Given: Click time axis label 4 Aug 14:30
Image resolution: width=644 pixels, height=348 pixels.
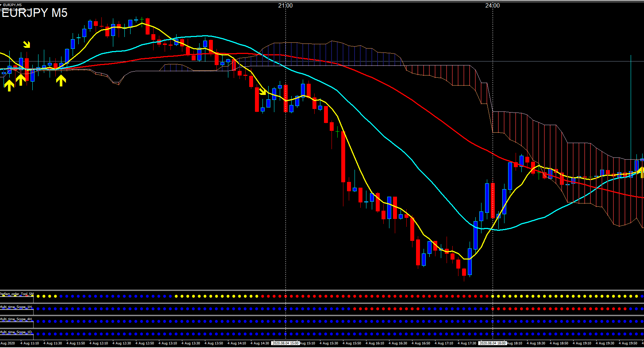Looking at the screenshot, I should tap(260, 343).
